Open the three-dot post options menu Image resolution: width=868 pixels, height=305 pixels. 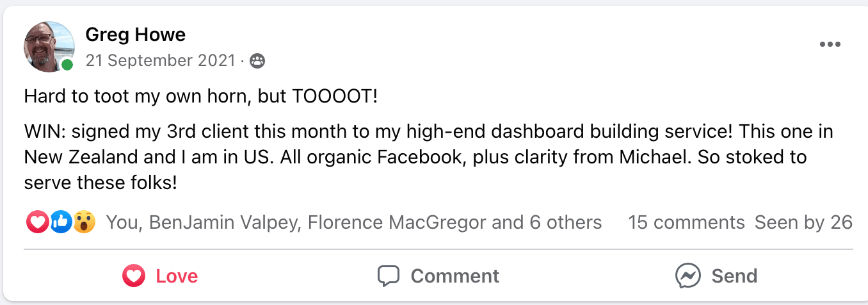(830, 45)
